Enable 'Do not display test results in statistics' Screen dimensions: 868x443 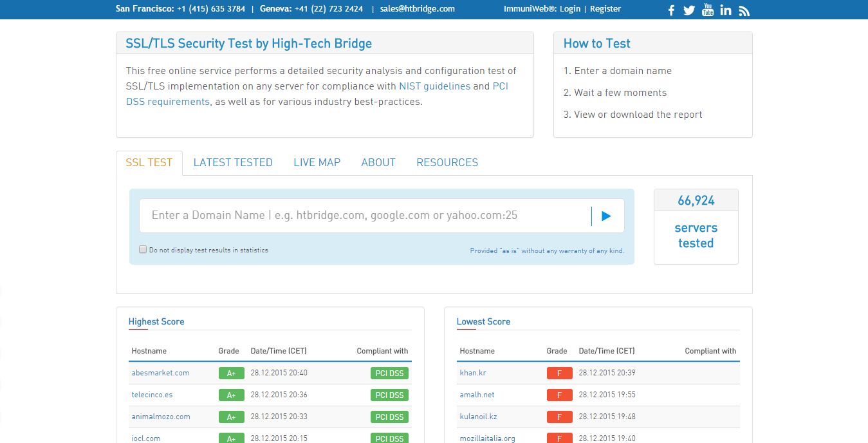pos(143,249)
